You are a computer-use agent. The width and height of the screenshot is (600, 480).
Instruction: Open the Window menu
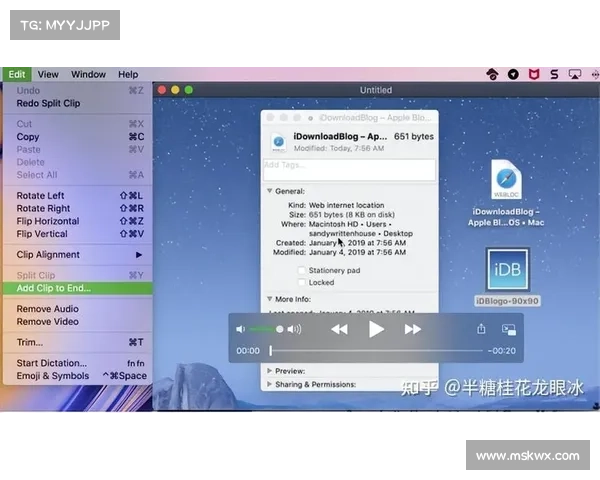click(88, 74)
